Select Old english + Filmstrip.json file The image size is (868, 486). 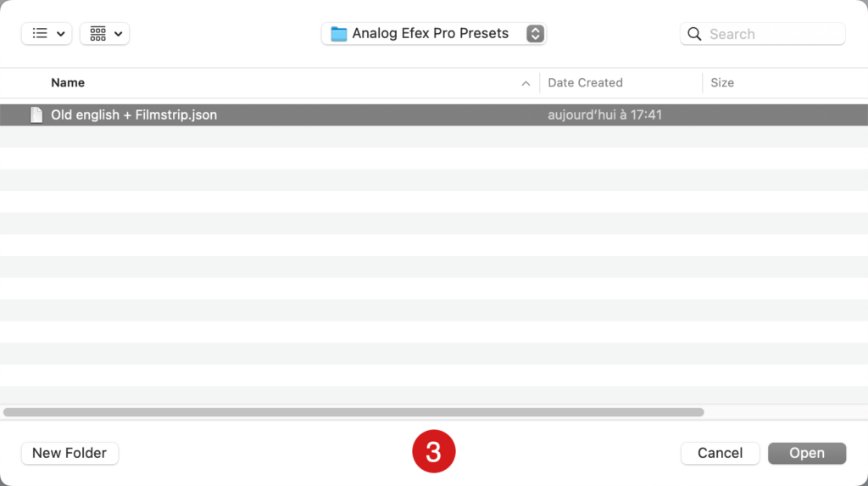point(434,115)
